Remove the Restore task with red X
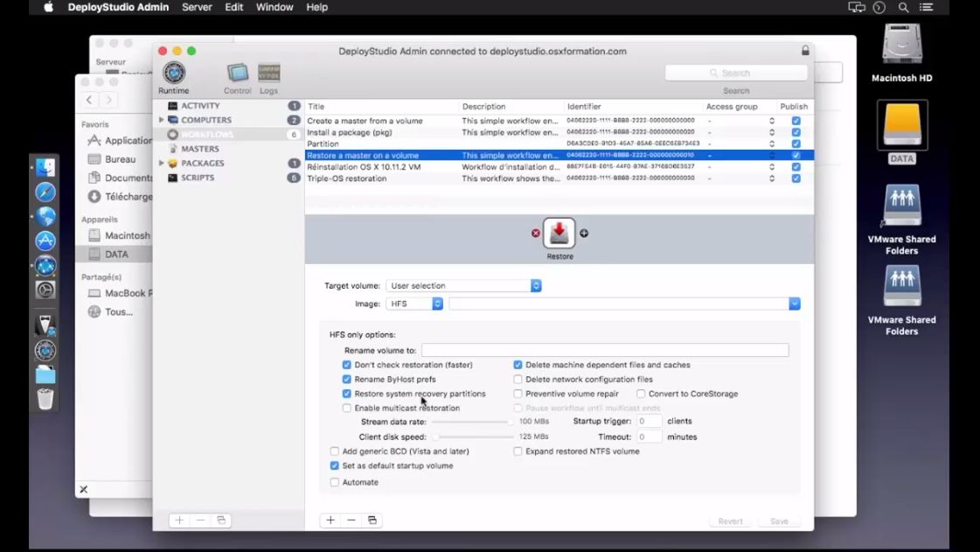The height and width of the screenshot is (552, 980). (536, 234)
